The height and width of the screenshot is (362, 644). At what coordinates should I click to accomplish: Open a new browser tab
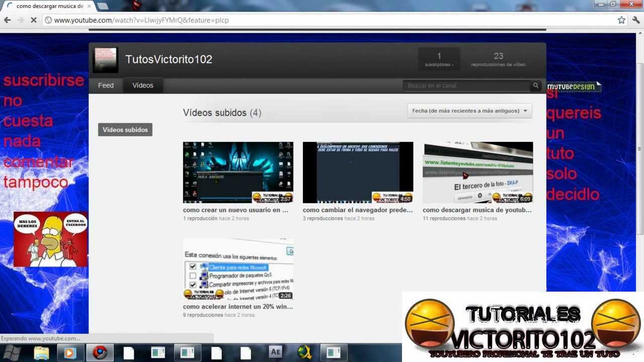[102, 6]
